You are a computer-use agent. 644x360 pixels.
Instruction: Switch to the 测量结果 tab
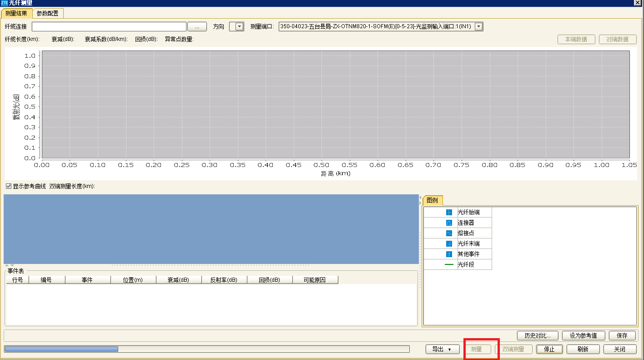16,13
